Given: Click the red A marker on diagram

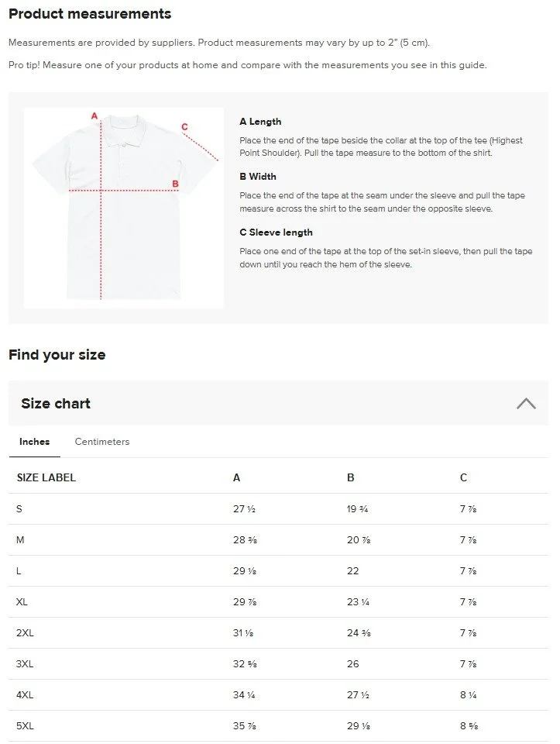Looking at the screenshot, I should (x=94, y=116).
